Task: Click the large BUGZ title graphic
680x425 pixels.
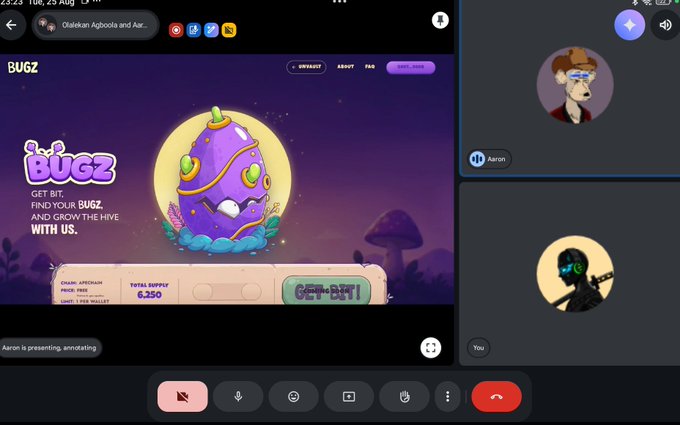Action: point(70,163)
